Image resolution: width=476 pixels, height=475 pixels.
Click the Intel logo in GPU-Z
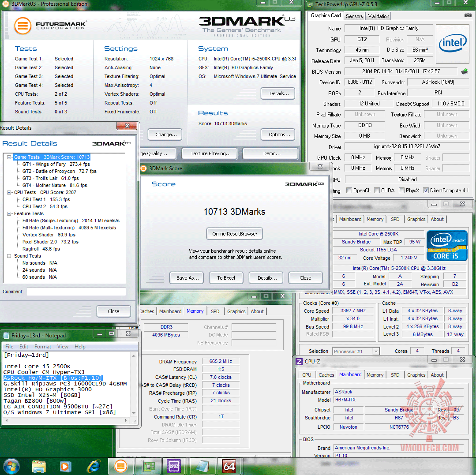(x=452, y=43)
